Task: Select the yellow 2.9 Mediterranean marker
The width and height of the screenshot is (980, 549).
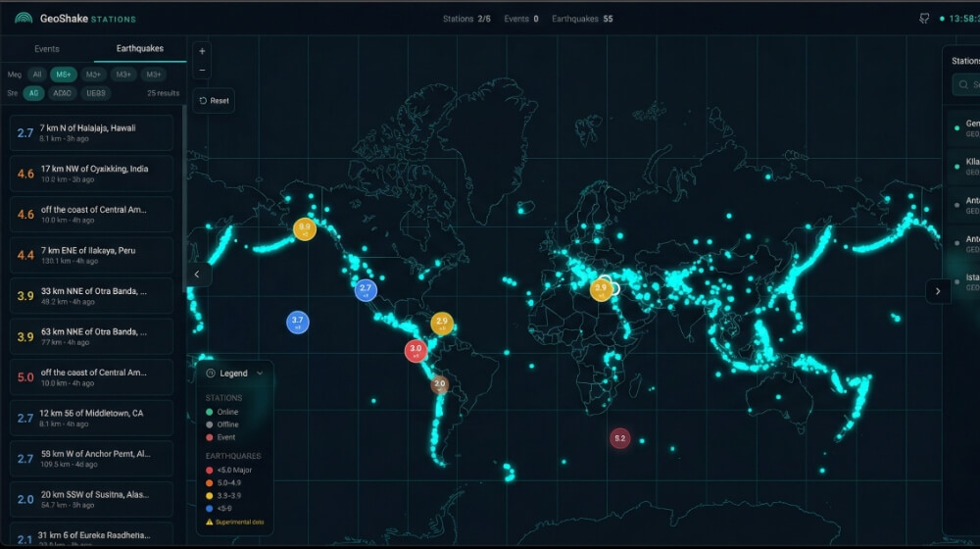Action: (601, 289)
